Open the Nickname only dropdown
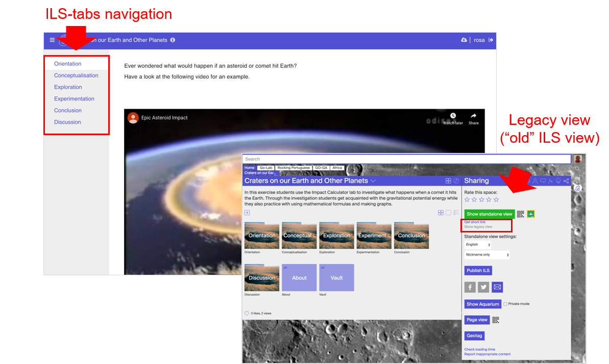Viewport: 609px width, 364px height. pyautogui.click(x=487, y=255)
